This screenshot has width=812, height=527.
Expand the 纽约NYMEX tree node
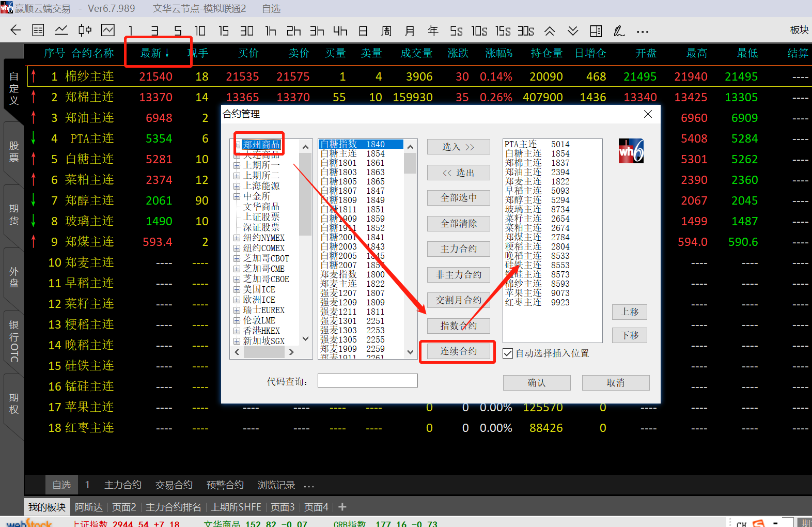[x=237, y=238]
